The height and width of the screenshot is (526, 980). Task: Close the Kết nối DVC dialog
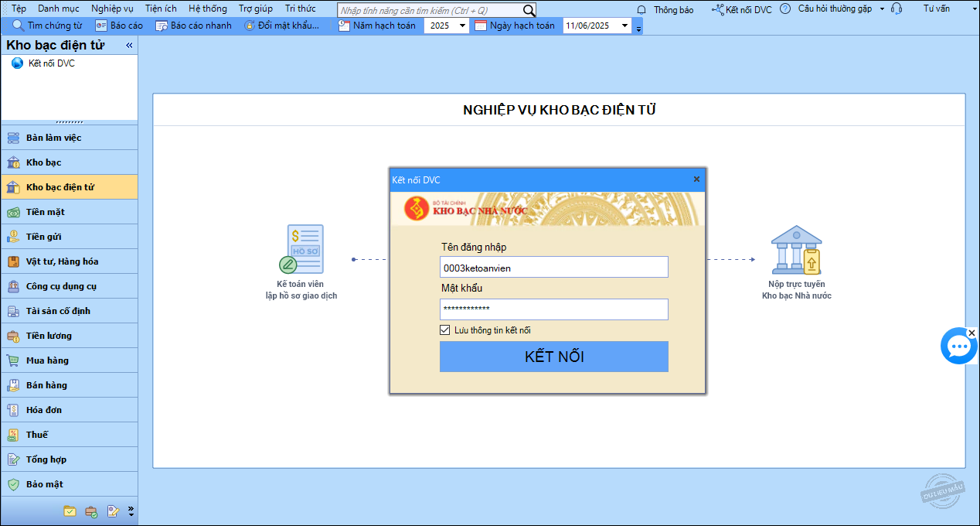(x=696, y=179)
